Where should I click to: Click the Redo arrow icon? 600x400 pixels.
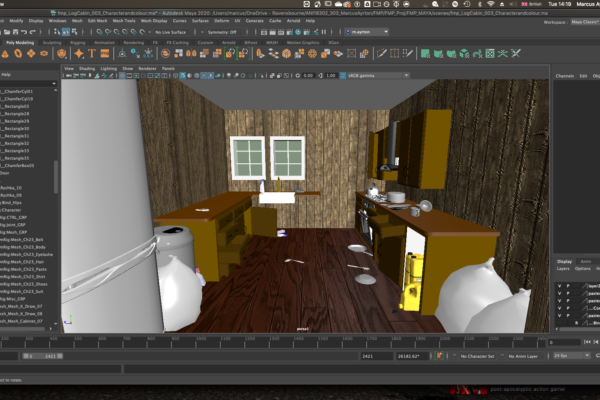(33, 32)
